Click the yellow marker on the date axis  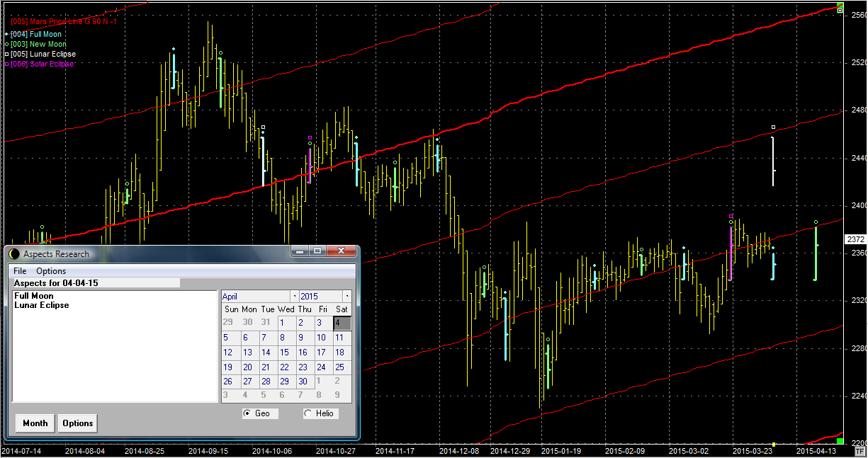[774, 445]
